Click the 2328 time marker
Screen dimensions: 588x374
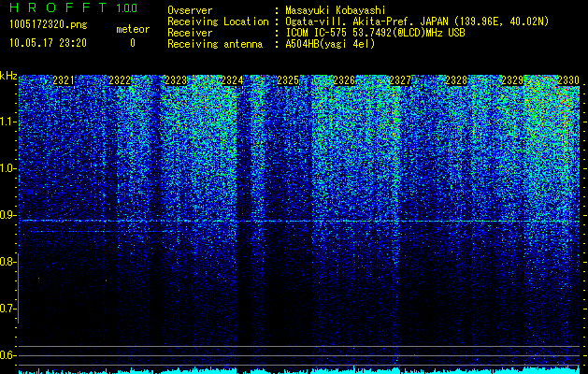click(x=456, y=80)
